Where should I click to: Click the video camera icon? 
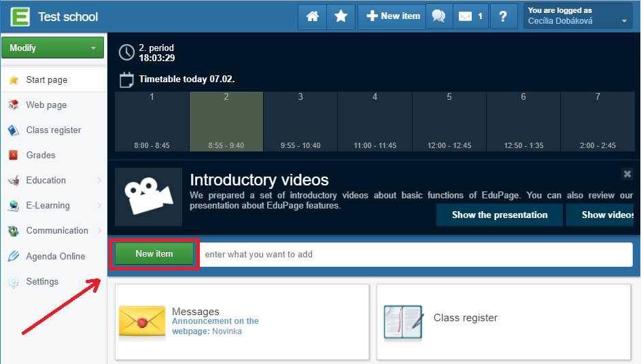tap(148, 197)
